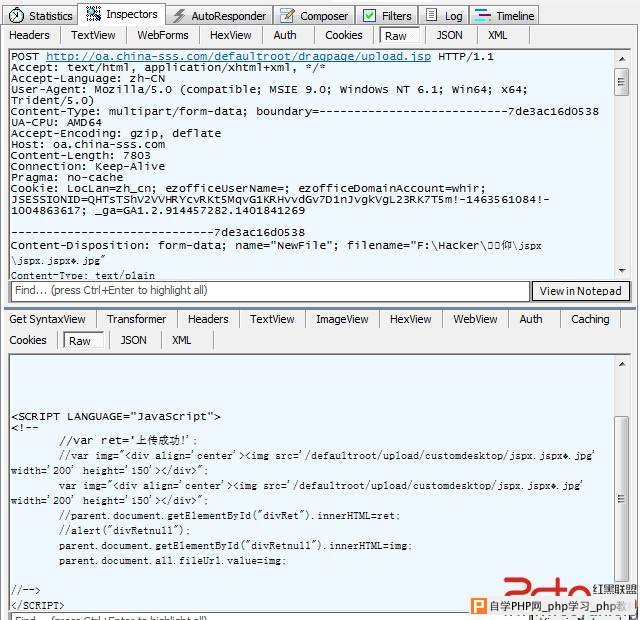Open the Statistics tab
Screen dimensions: 640x620
click(40, 16)
